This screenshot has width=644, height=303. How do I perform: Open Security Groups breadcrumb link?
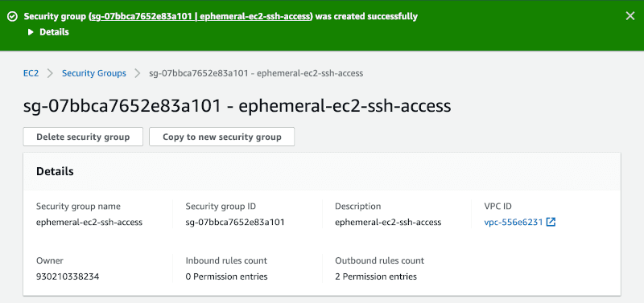(x=94, y=73)
